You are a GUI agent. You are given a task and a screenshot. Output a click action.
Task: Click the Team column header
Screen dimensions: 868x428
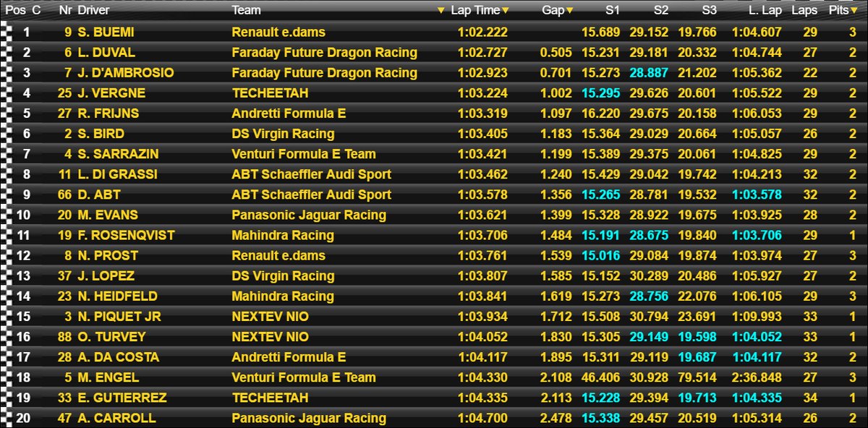coord(246,11)
